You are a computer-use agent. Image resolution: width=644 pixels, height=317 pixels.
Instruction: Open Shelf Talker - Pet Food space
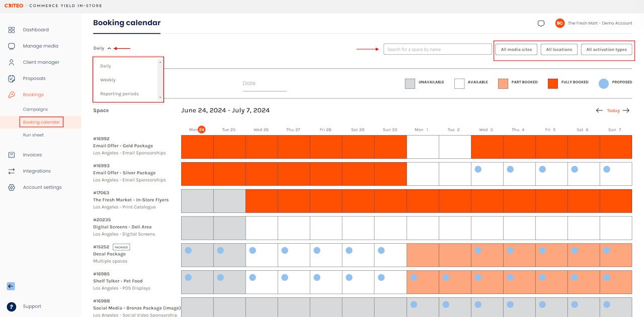click(x=118, y=281)
